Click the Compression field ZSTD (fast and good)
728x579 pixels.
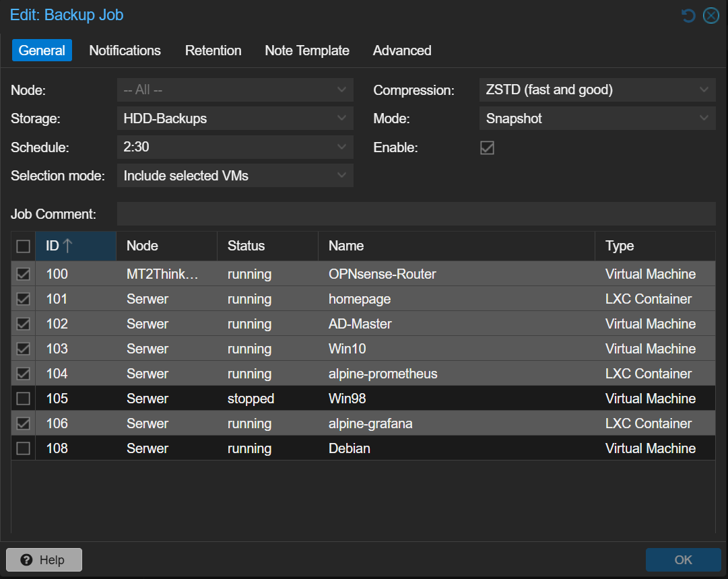tap(597, 90)
